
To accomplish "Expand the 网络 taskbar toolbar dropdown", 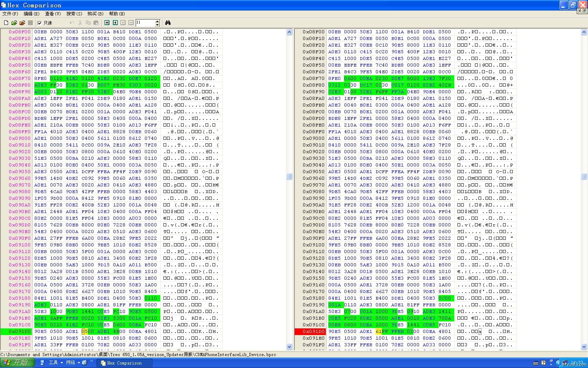I will tap(79, 363).
